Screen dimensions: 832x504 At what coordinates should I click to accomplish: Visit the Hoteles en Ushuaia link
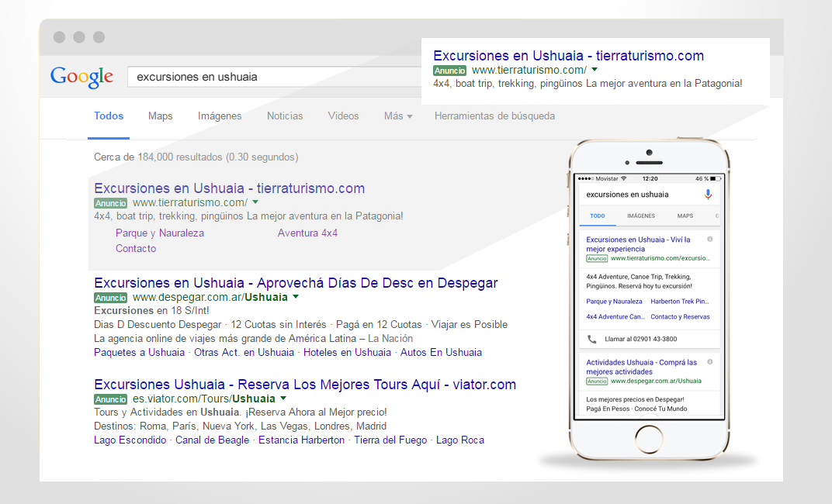(347, 353)
